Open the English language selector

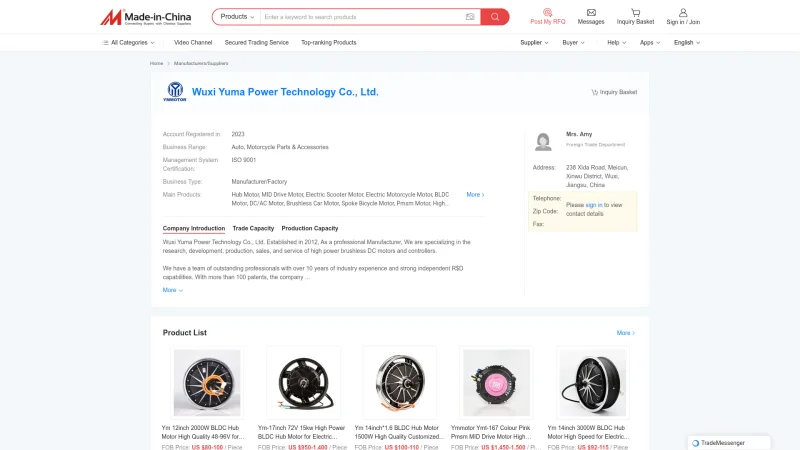687,43
